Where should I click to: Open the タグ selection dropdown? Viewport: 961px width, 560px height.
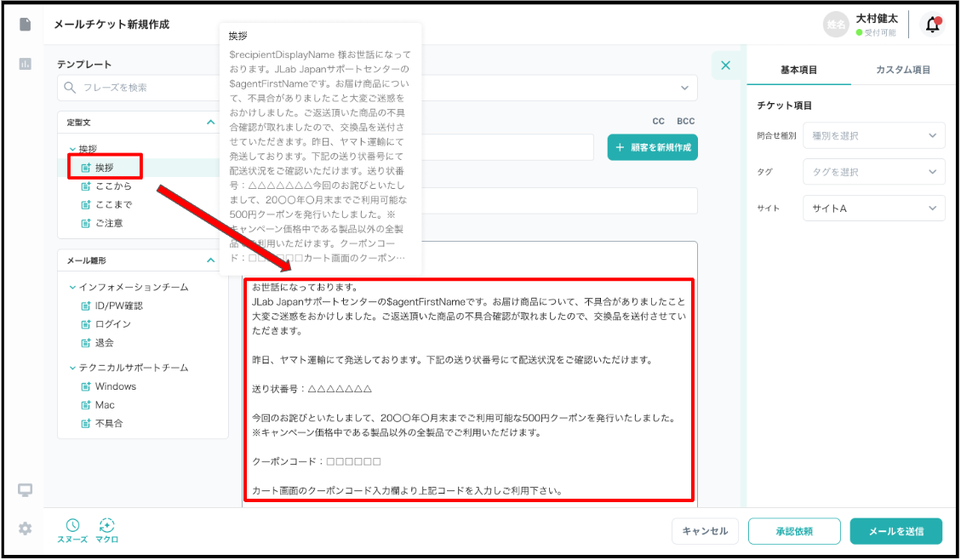[873, 172]
